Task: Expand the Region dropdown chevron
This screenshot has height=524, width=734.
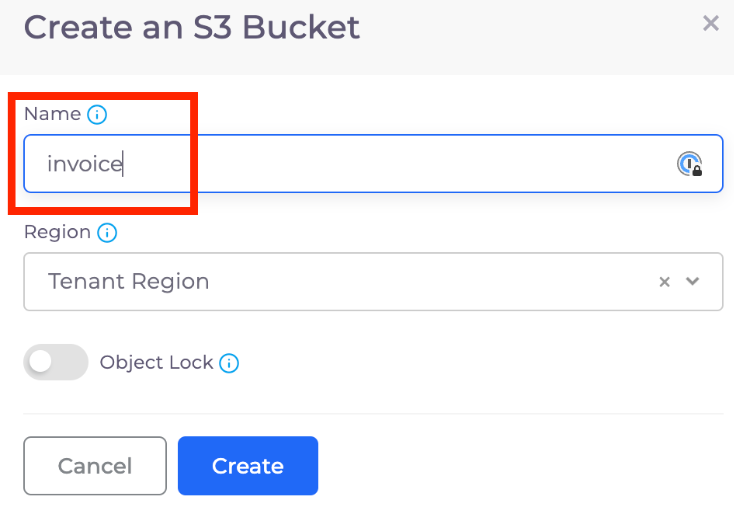Action: [x=693, y=281]
